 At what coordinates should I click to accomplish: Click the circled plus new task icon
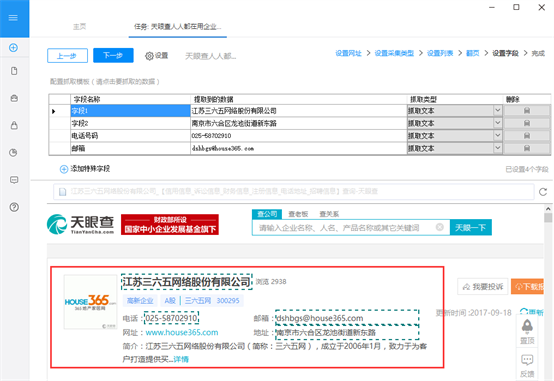click(x=13, y=48)
